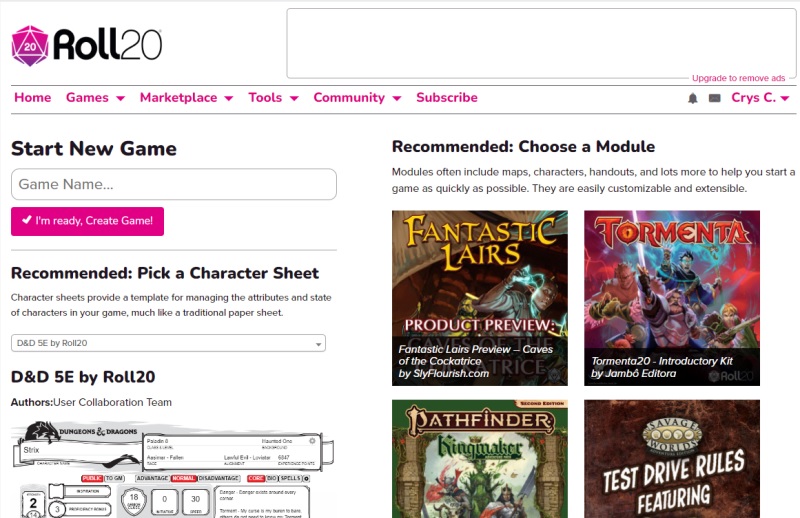Click the I'm ready, Create Game button
The height and width of the screenshot is (518, 800).
pos(87,221)
